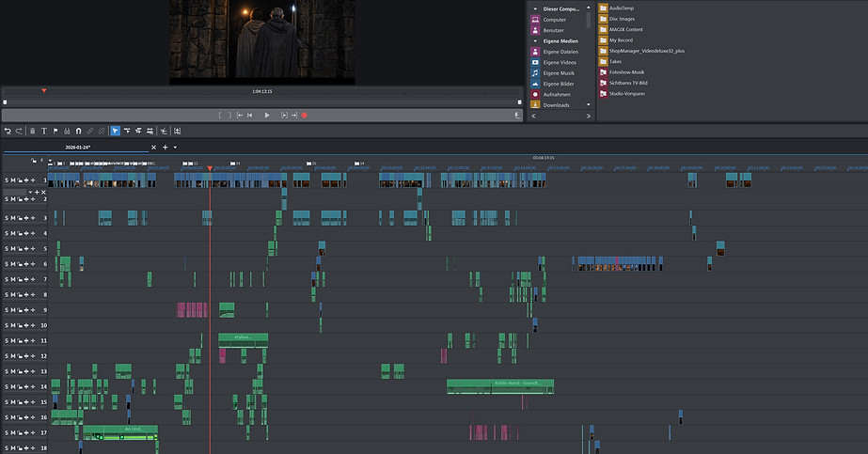868x454 pixels.
Task: Go to beginning of the movie
Action: (x=249, y=116)
